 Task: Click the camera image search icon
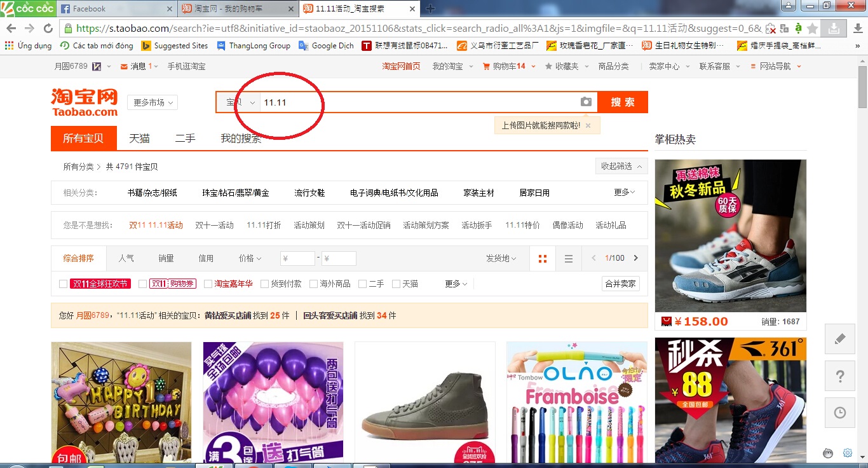coord(586,102)
